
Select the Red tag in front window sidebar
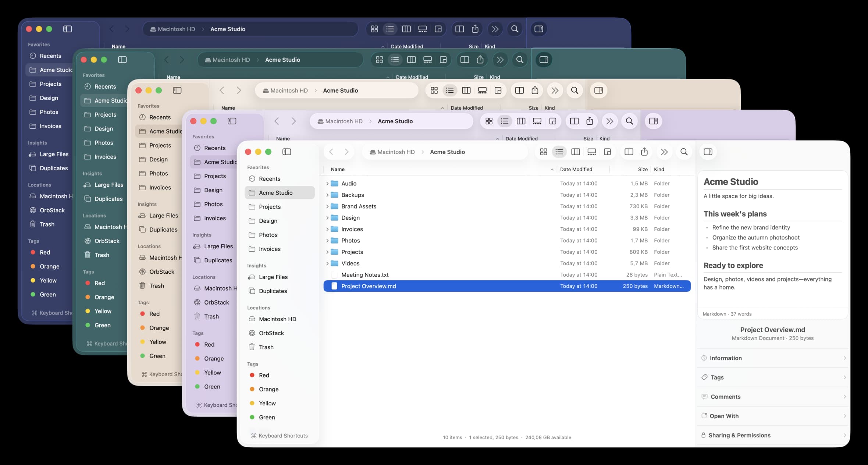[x=280, y=375]
